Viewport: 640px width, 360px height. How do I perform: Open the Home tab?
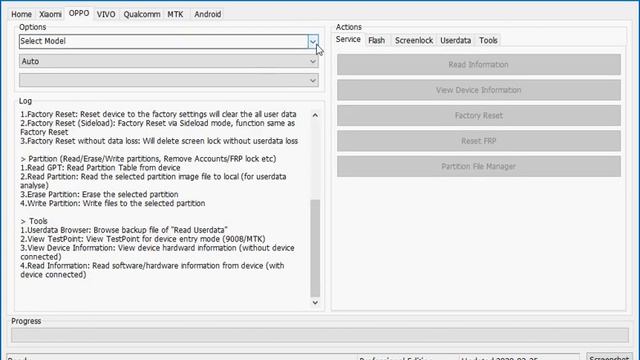(x=21, y=14)
